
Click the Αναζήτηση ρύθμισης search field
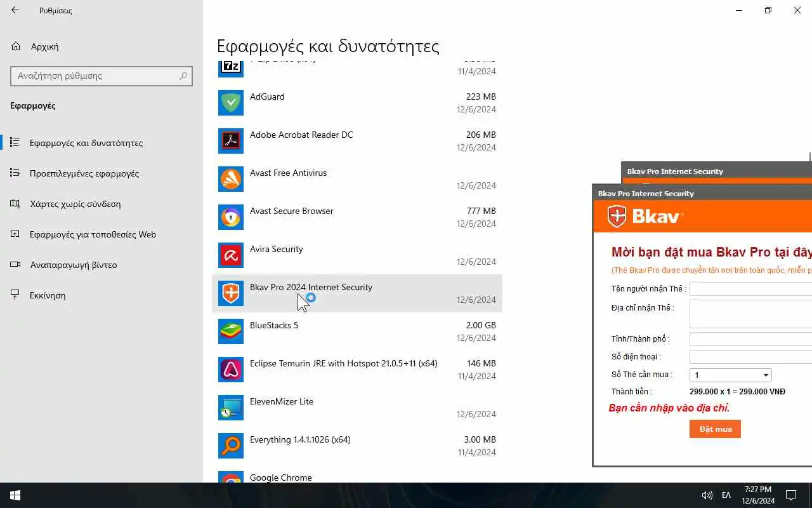pos(101,76)
